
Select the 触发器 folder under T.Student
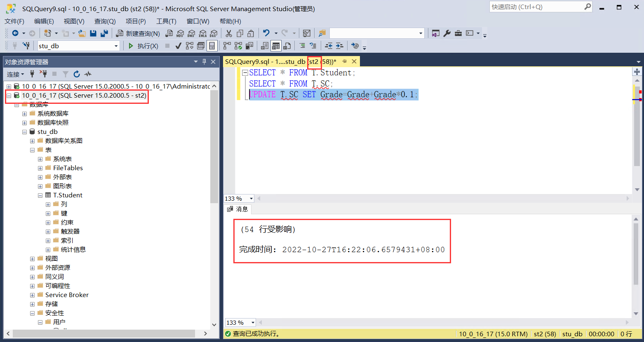(x=70, y=232)
